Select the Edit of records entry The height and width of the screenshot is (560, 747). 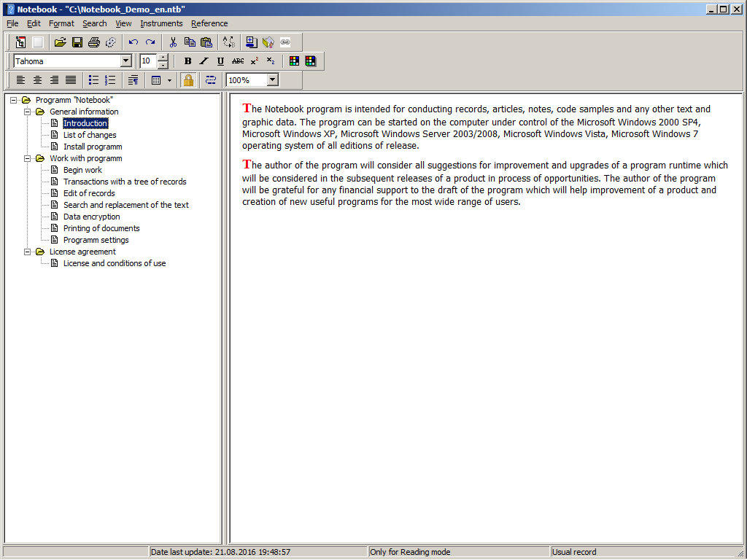point(89,193)
